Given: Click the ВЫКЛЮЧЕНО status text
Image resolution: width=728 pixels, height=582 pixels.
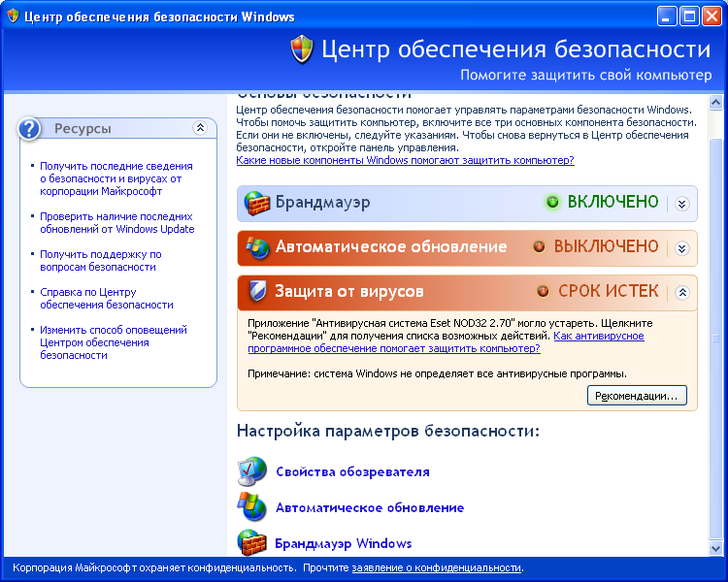Looking at the screenshot, I should 606,246.
